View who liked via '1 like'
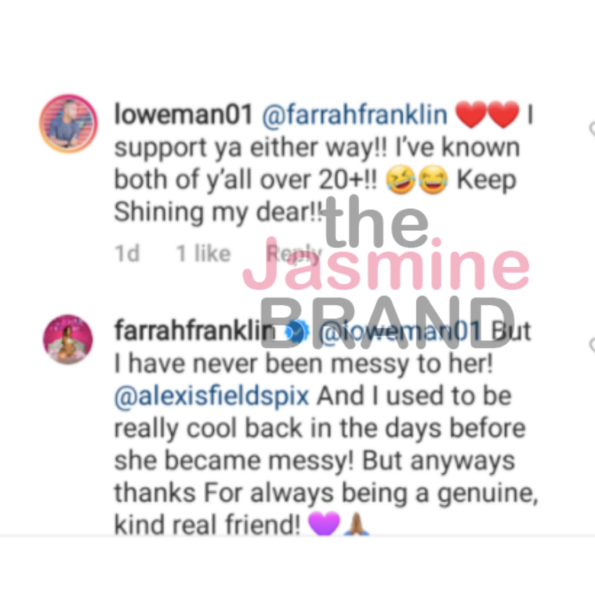The width and height of the screenshot is (595, 595). pos(203,253)
